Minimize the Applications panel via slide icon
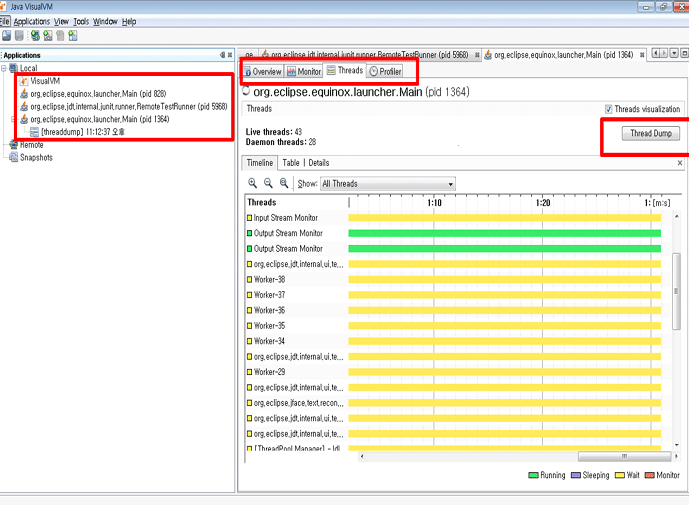689x520 pixels. click(222, 55)
